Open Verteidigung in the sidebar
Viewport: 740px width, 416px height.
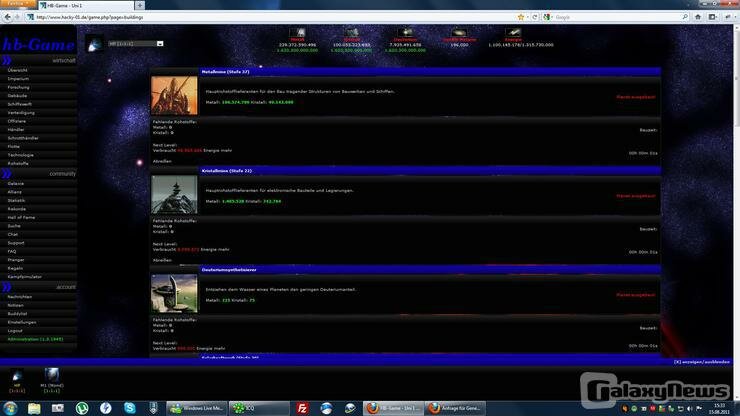[21, 113]
